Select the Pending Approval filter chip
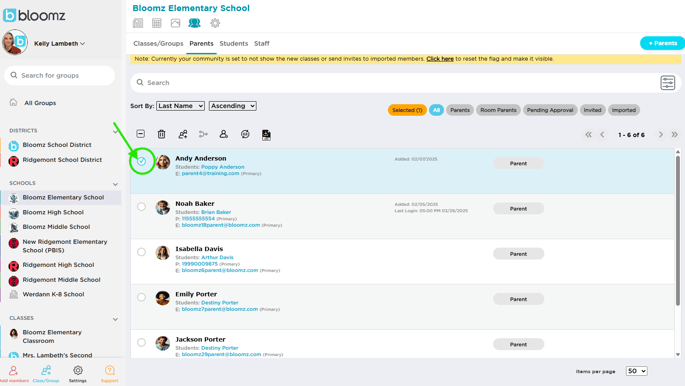Screen dimensions: 685x386 550,110
